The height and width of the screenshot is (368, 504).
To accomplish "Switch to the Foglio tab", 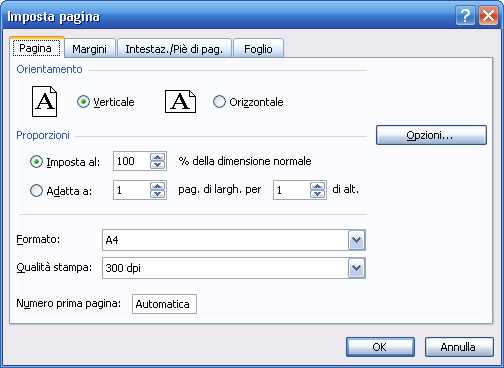I will 258,49.
